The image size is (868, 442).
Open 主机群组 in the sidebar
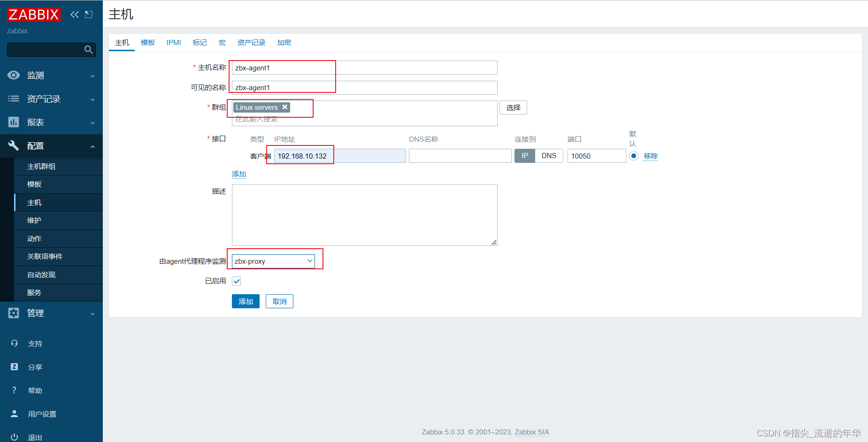pyautogui.click(x=58, y=167)
